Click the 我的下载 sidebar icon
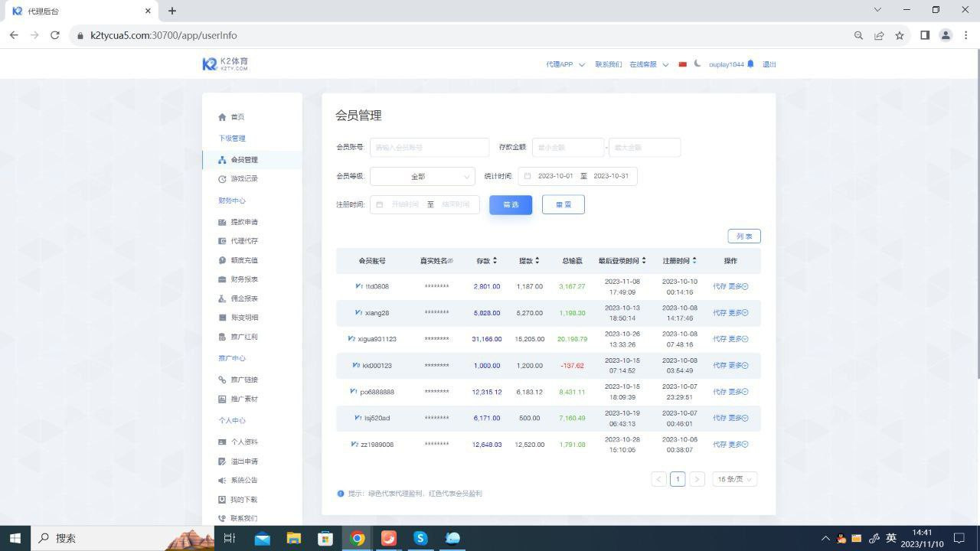Screen dimensions: 980x551 222,500
